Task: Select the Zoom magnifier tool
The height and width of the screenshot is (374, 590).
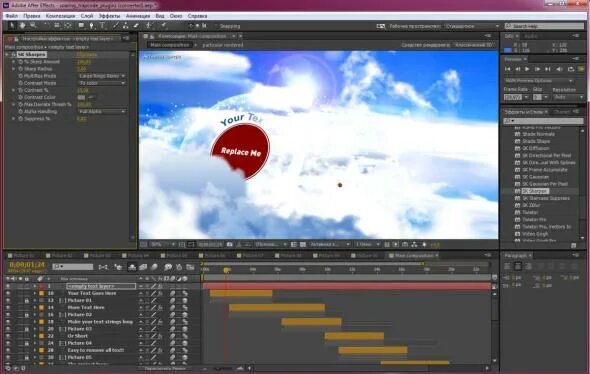Action: coord(33,25)
